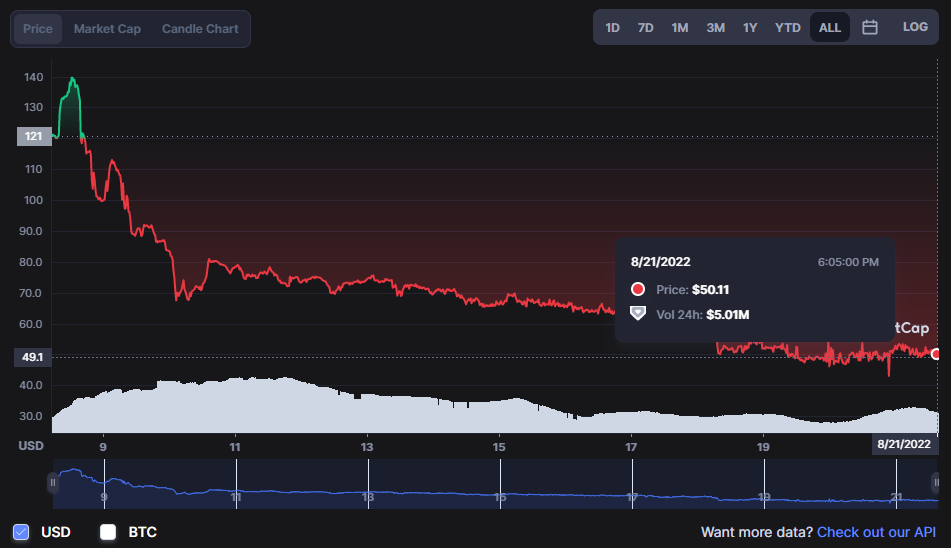
Task: Click the right range slider handle
Action: coord(938,483)
